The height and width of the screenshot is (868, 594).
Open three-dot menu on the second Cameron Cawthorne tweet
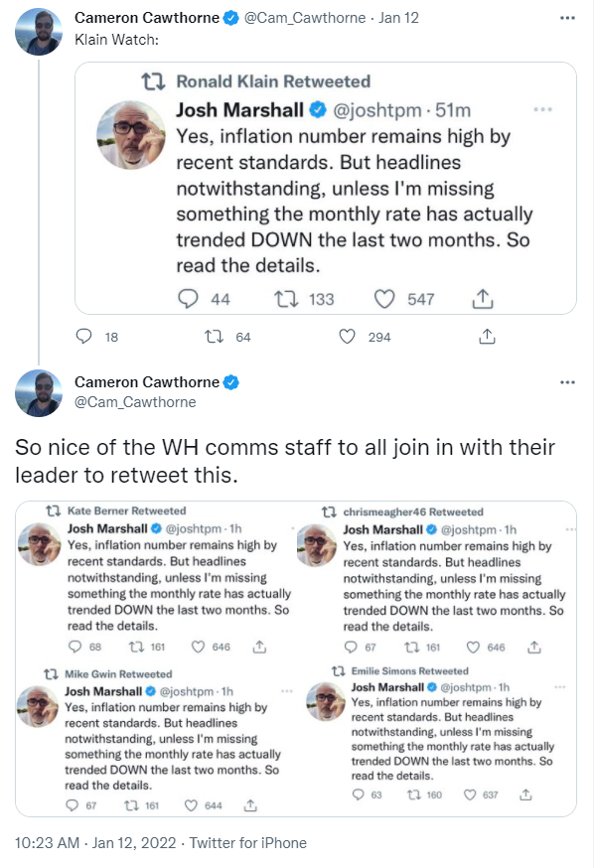[x=567, y=382]
